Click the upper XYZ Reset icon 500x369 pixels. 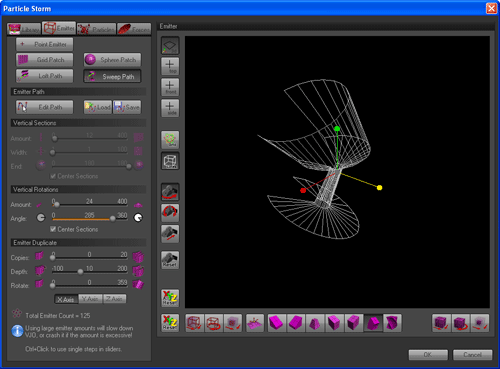[170, 298]
